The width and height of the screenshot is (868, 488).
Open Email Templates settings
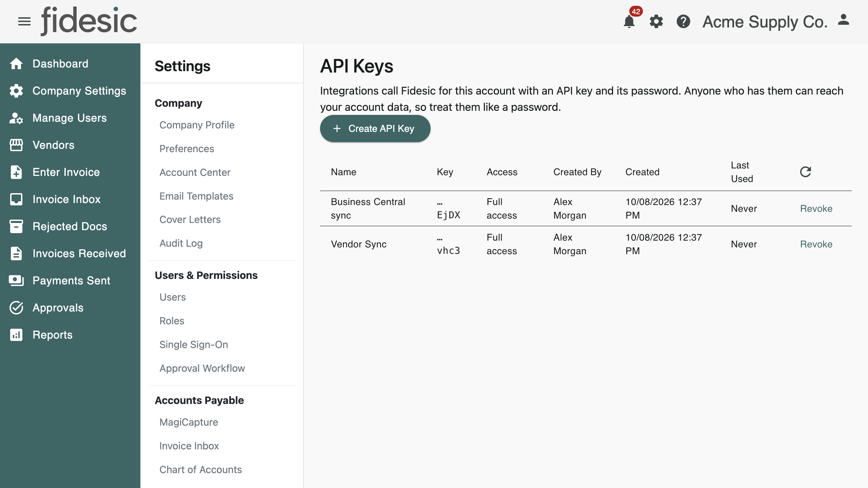(x=196, y=196)
